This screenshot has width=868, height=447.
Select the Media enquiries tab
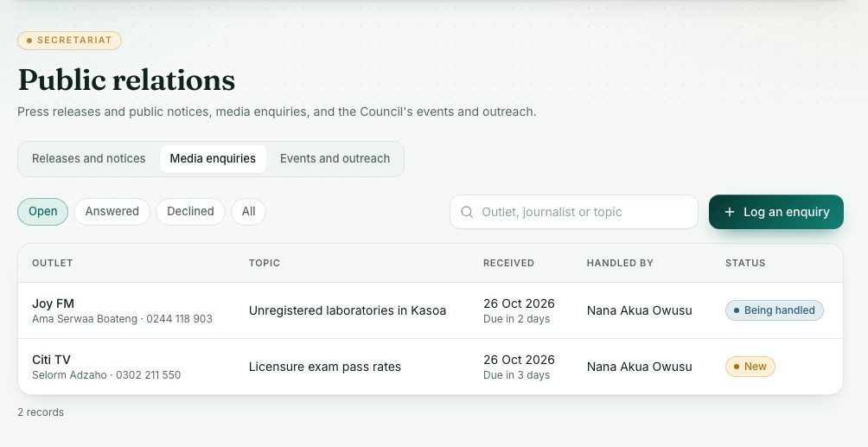pos(213,158)
